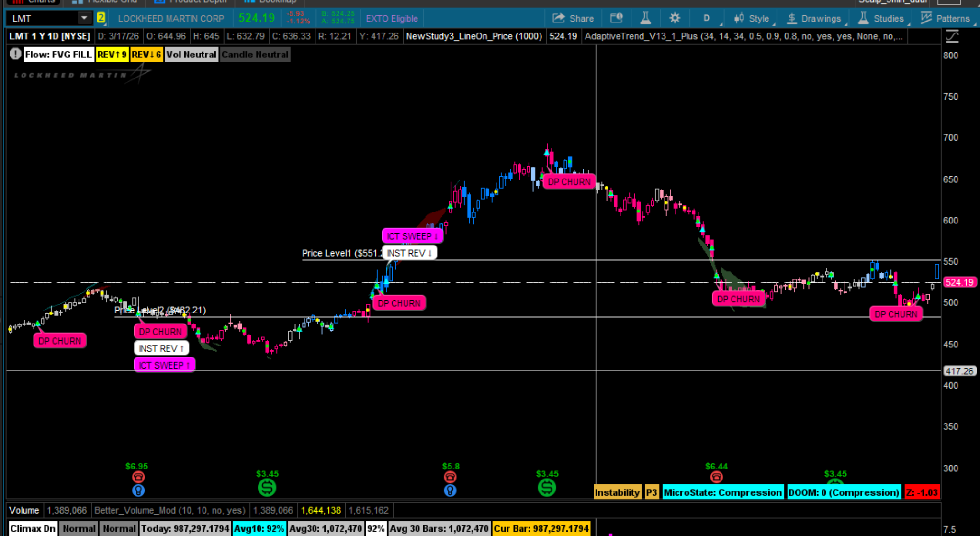Click the Avg10: 92% cyan label
Image resolution: width=980 pixels, height=536 pixels.
click(259, 529)
